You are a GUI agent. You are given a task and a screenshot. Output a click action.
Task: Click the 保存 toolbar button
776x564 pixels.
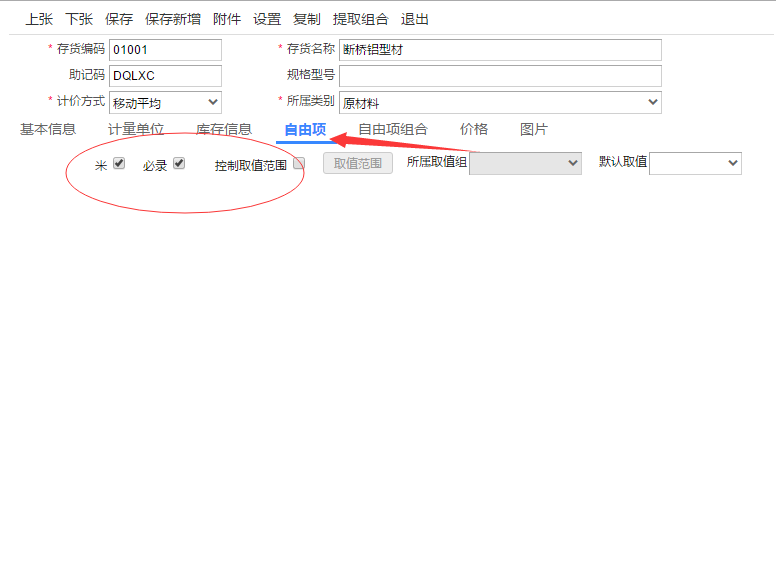coord(119,19)
